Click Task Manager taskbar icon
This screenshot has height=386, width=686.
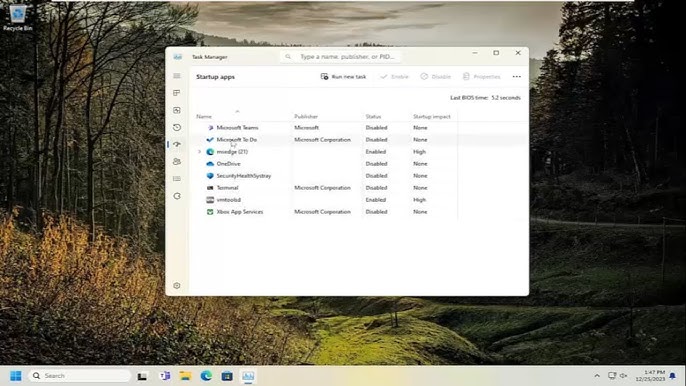tap(248, 376)
